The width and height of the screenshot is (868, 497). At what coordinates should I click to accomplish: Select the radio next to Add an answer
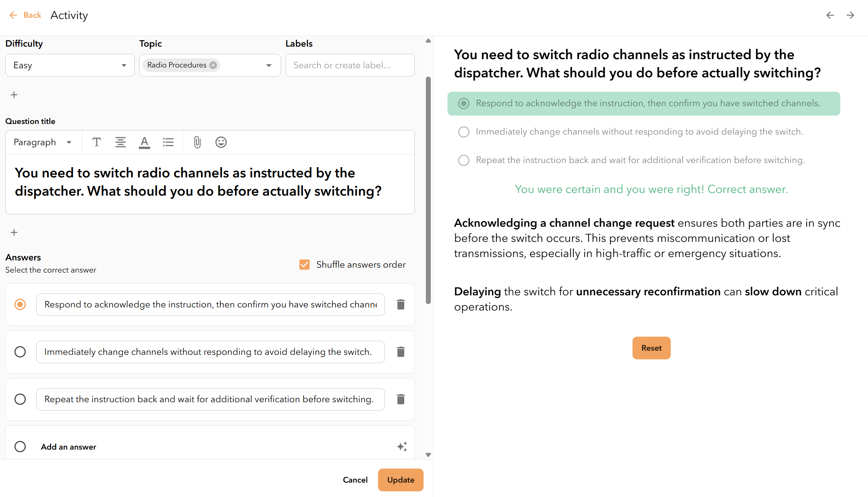pos(20,447)
